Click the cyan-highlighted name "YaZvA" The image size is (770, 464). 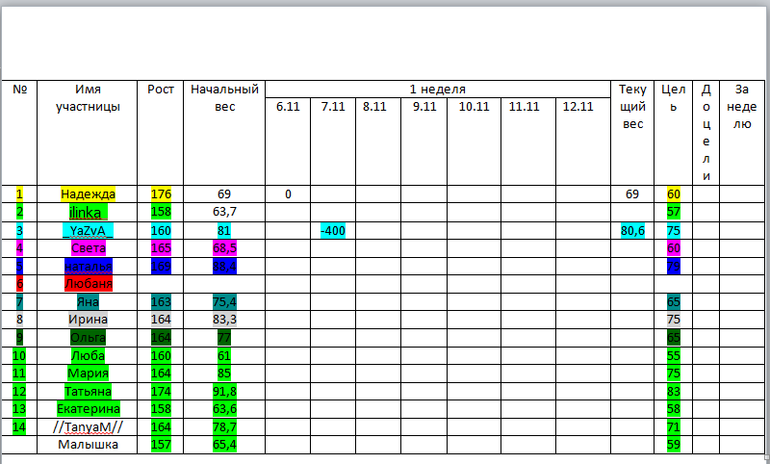(x=88, y=230)
